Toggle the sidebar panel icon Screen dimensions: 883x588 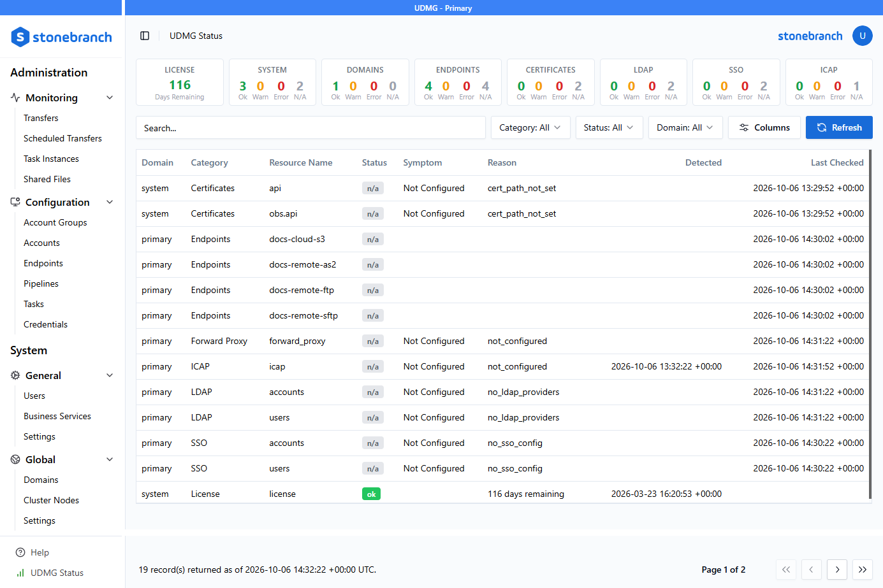pos(145,36)
